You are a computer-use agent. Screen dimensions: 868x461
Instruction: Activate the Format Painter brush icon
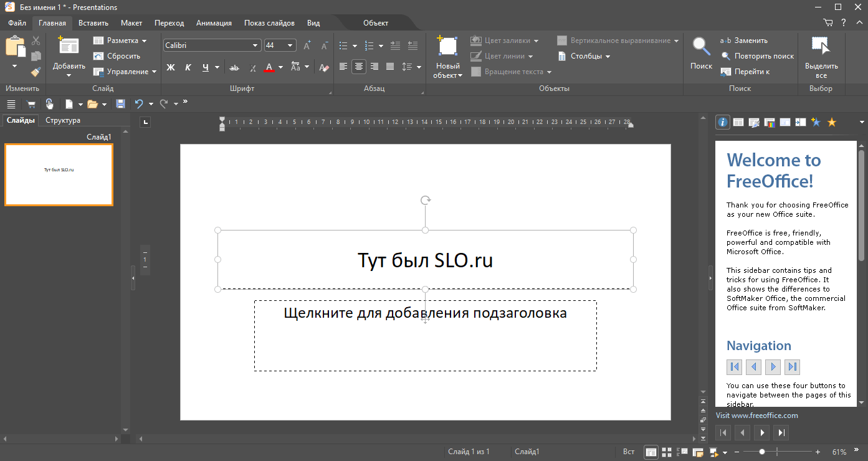[36, 72]
